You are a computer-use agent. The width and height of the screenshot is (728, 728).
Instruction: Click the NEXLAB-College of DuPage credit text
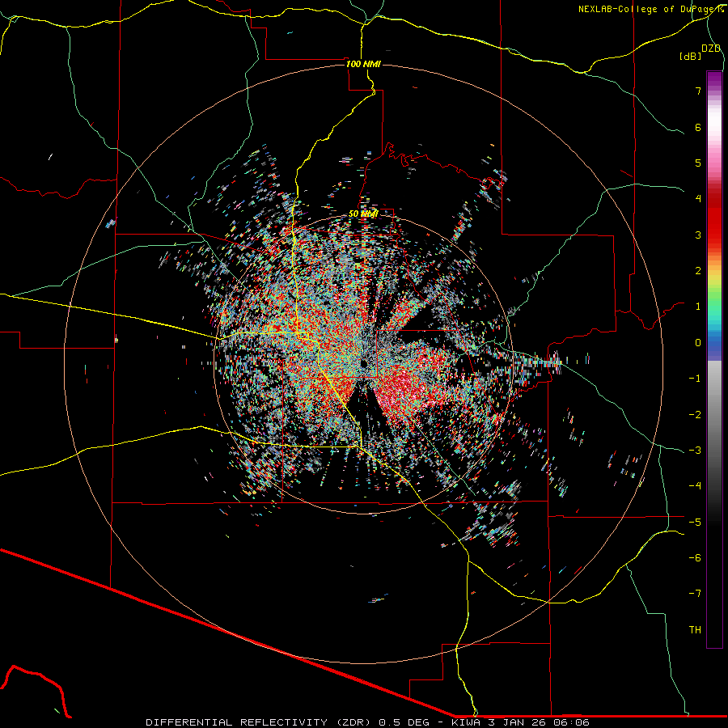click(x=651, y=9)
